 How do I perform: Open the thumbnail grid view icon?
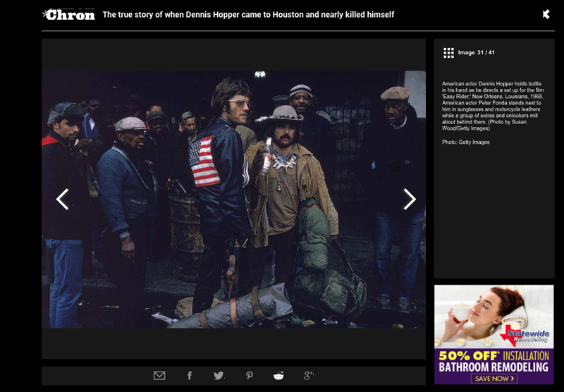448,53
